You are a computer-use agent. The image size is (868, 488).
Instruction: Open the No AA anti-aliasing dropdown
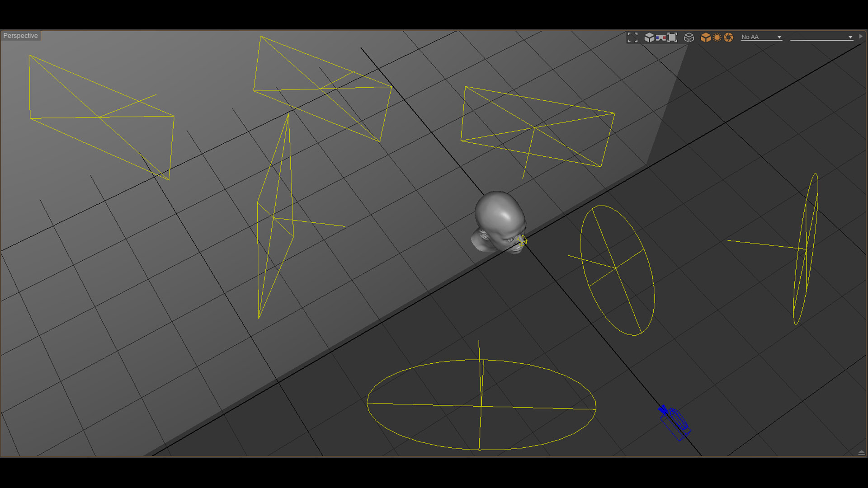(762, 37)
